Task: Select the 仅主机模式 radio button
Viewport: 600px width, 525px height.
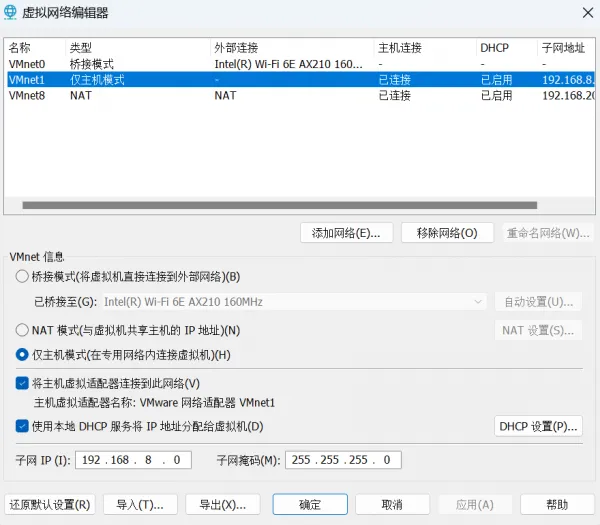Action: pos(22,355)
